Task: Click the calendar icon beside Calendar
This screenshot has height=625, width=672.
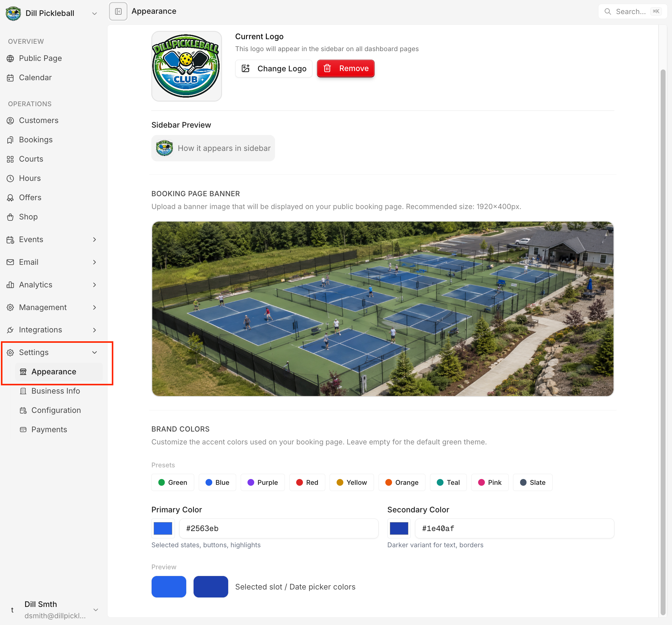Action: coord(10,78)
